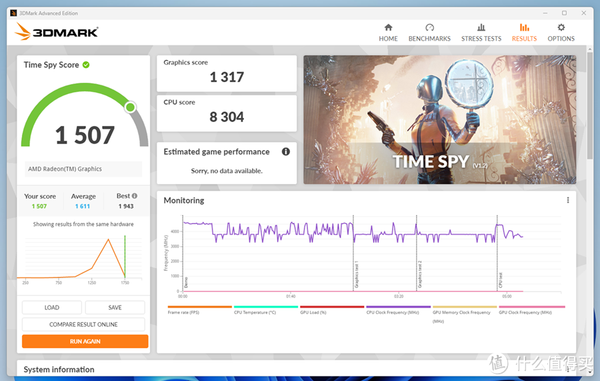The height and width of the screenshot is (381, 600).
Task: Click Compare Result Online
Action: click(83, 324)
